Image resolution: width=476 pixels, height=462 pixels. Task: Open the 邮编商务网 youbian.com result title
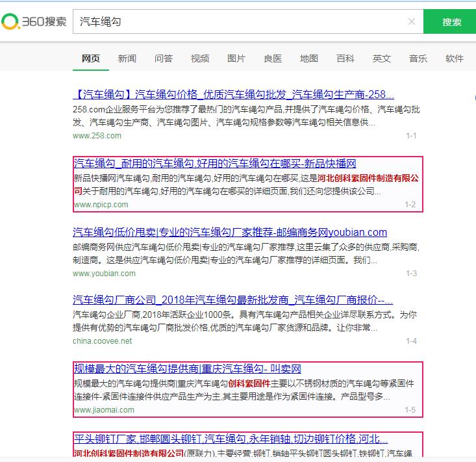point(230,232)
